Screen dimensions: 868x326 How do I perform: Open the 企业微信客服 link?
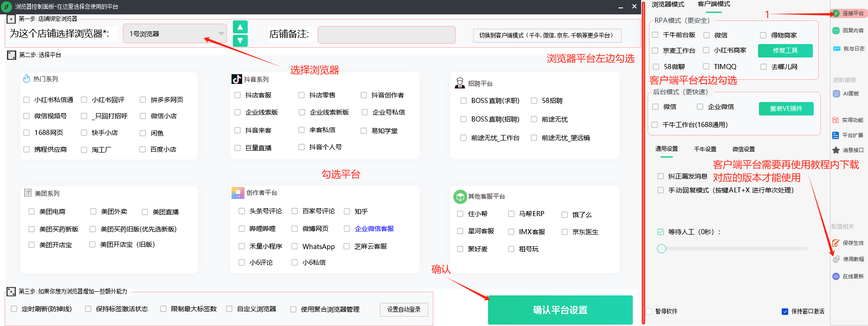pos(374,229)
